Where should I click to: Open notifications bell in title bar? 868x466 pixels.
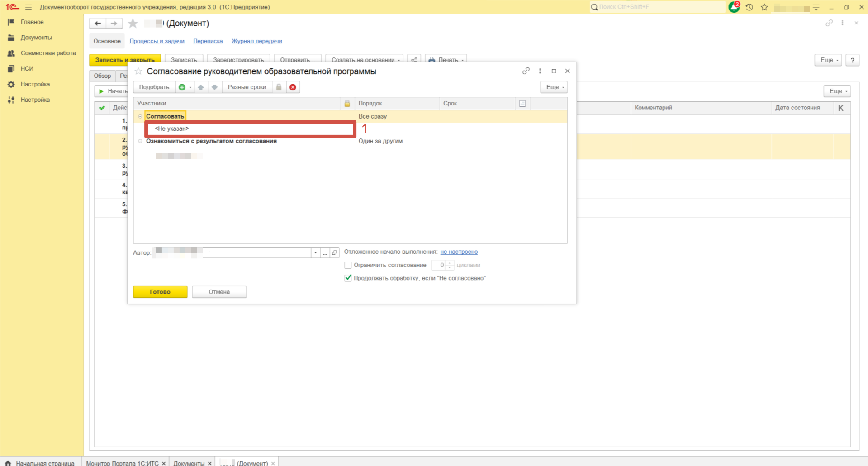coord(734,7)
